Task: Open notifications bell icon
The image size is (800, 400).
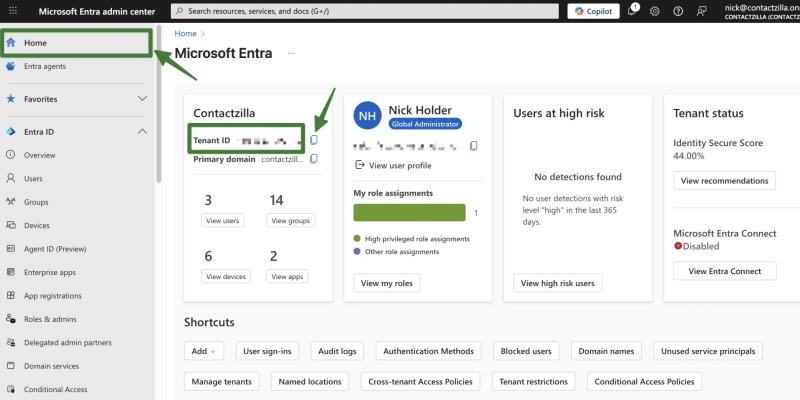Action: [x=632, y=11]
